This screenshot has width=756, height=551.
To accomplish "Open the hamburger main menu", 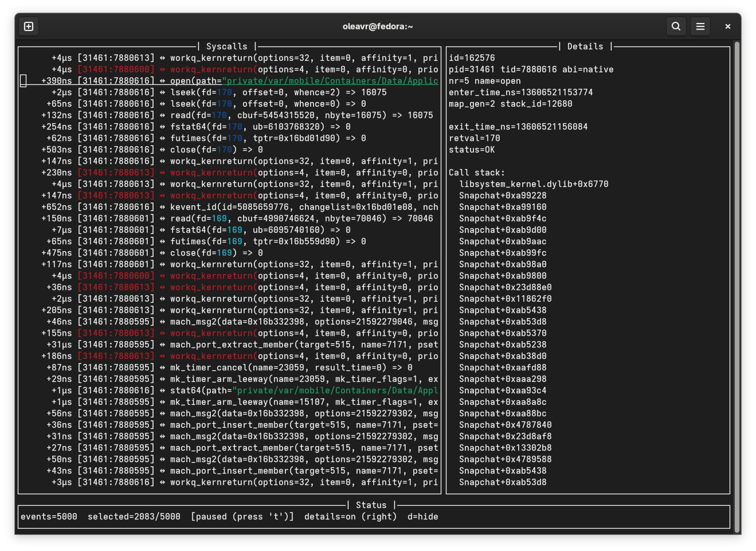I will (x=700, y=26).
